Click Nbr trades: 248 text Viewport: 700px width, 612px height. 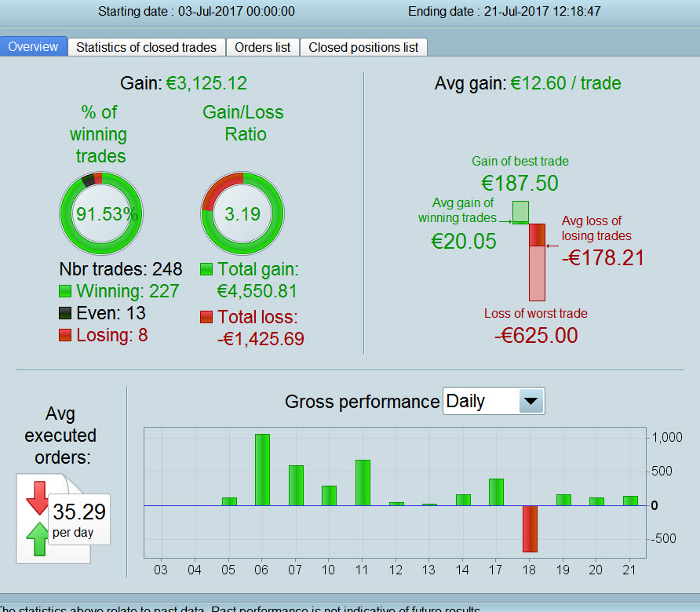coord(121,269)
